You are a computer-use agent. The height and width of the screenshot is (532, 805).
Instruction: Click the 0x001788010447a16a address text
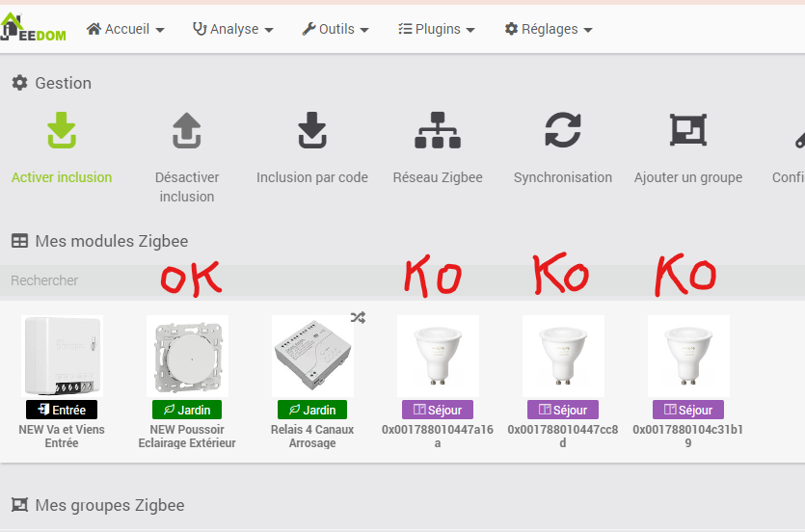(x=438, y=436)
